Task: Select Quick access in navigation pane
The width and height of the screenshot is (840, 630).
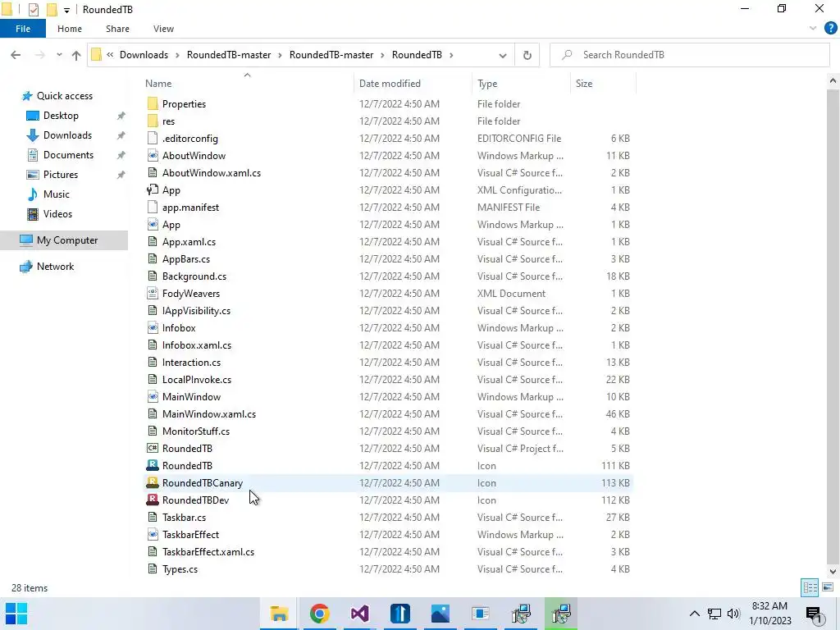Action: 64,96
